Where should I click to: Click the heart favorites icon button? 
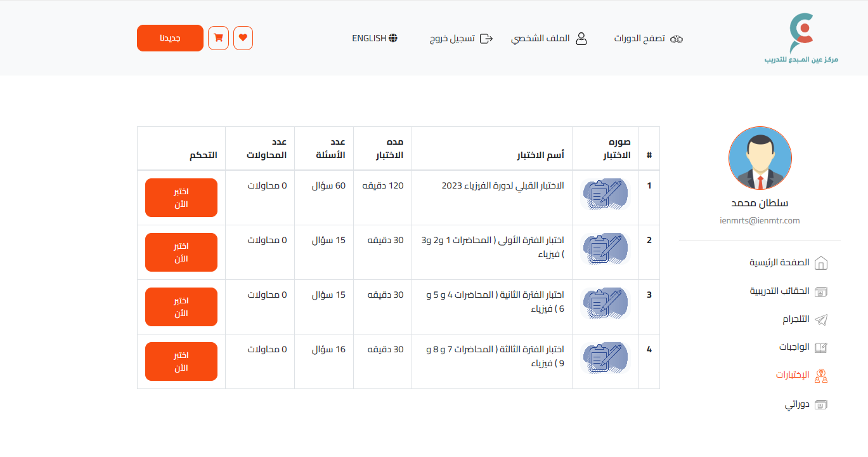(x=243, y=38)
